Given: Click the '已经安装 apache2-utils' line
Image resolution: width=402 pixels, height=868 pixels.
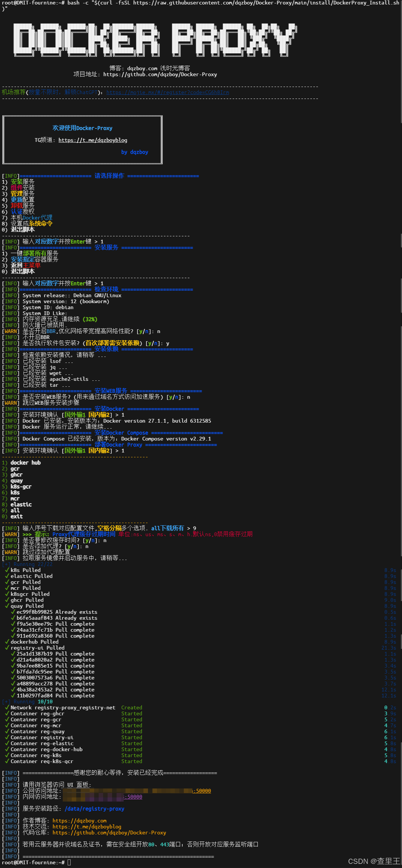Looking at the screenshot, I should tap(51, 379).
